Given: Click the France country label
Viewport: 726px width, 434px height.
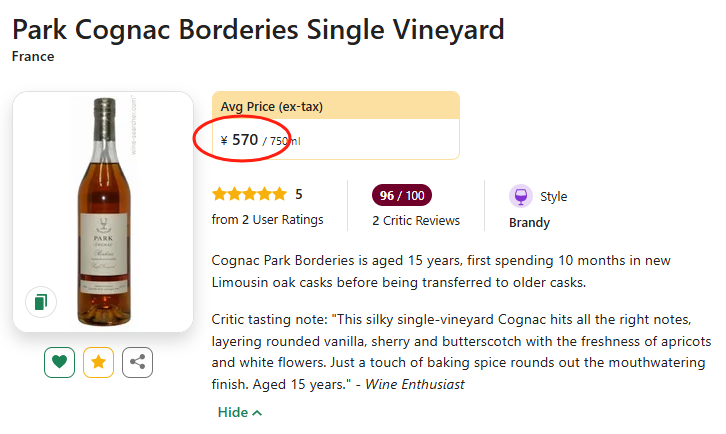Looking at the screenshot, I should pyautogui.click(x=33, y=56).
